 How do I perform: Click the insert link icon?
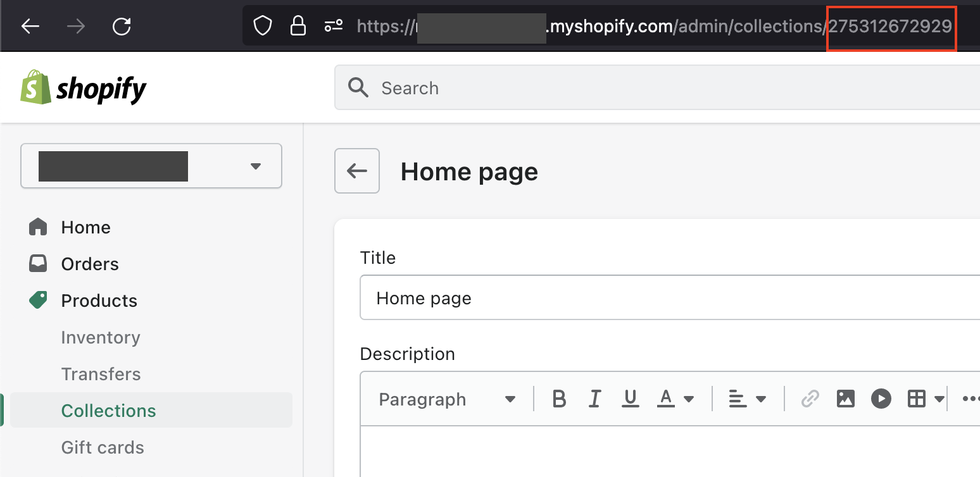tap(810, 399)
